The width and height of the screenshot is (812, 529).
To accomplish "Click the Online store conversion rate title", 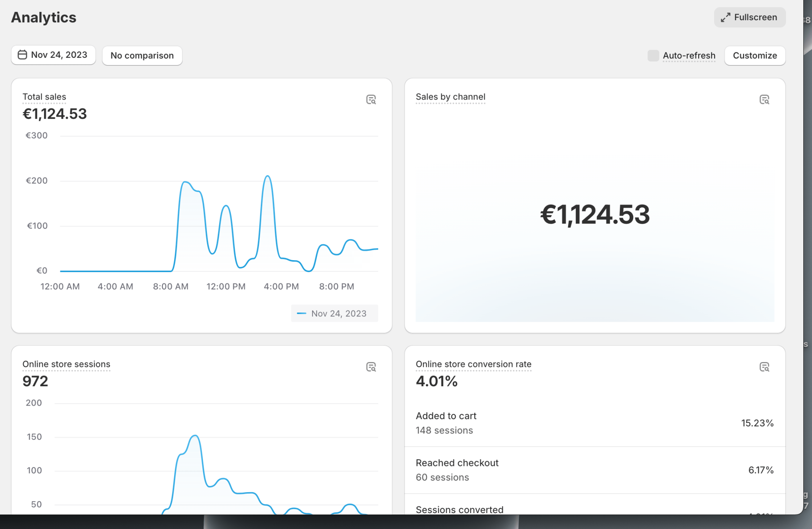I will pyautogui.click(x=473, y=364).
